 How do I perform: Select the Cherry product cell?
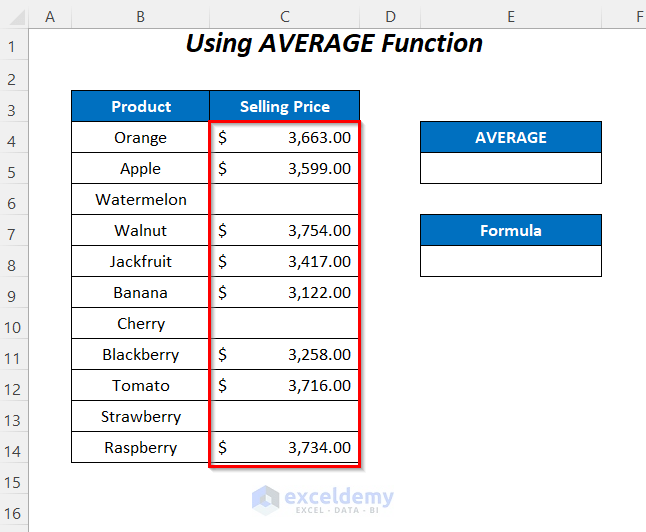(141, 324)
